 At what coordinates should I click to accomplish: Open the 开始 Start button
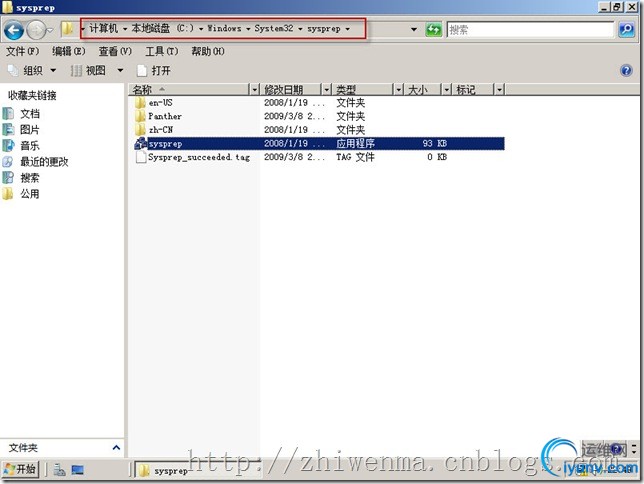[21, 469]
